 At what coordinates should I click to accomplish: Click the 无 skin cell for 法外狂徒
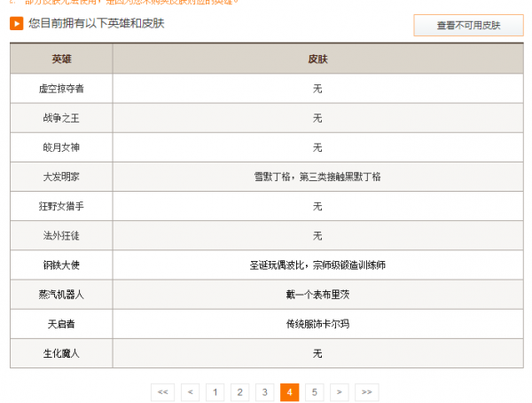click(318, 236)
